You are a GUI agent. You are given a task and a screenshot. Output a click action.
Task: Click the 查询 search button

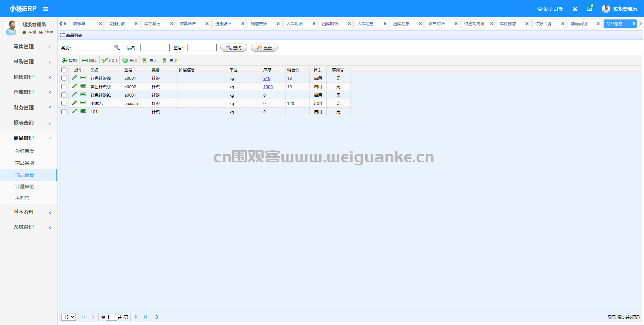pos(234,48)
